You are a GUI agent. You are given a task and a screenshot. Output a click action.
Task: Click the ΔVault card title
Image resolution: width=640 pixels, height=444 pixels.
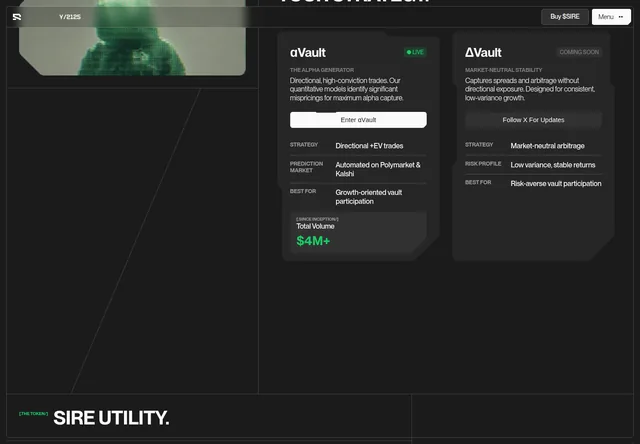click(x=483, y=53)
